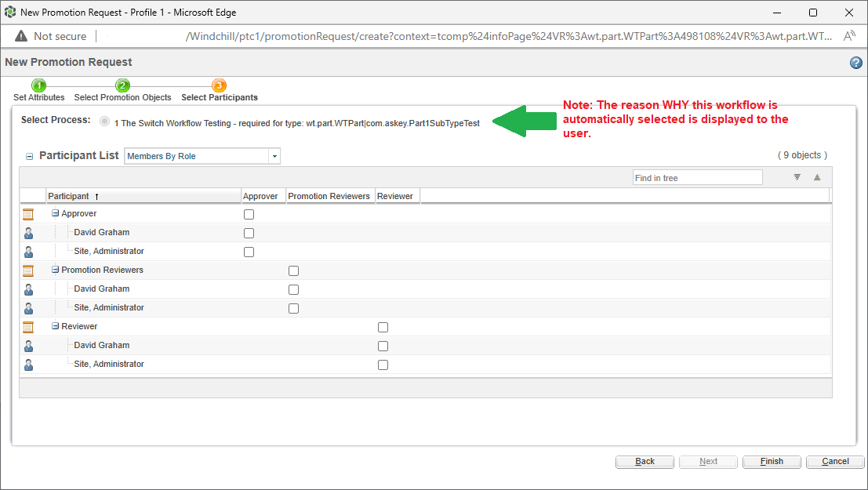Click the Not secure warning icon in address bar
Viewport: 868px width, 490px height.
pyautogui.click(x=20, y=35)
